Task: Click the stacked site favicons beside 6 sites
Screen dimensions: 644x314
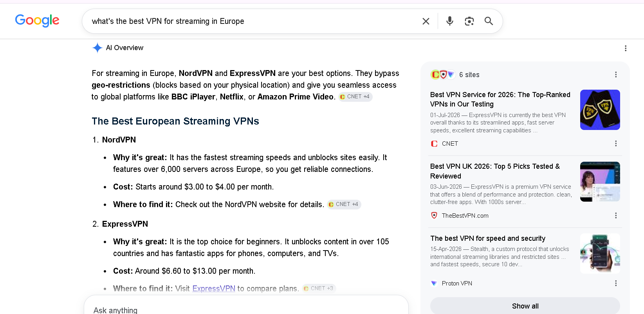Action: (443, 74)
